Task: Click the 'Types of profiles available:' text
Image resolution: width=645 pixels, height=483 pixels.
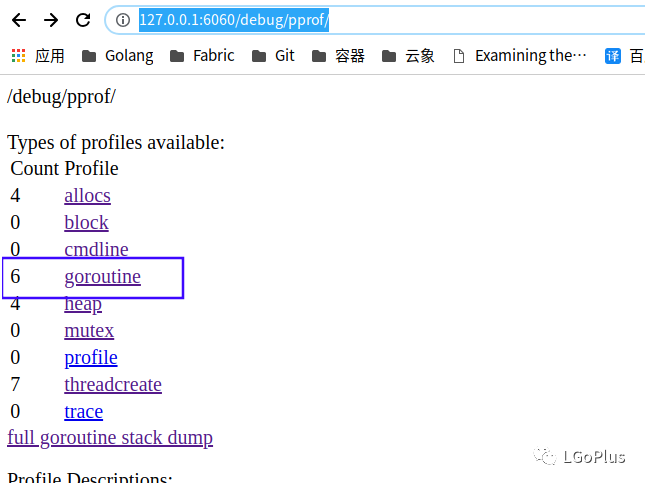Action: [116, 143]
